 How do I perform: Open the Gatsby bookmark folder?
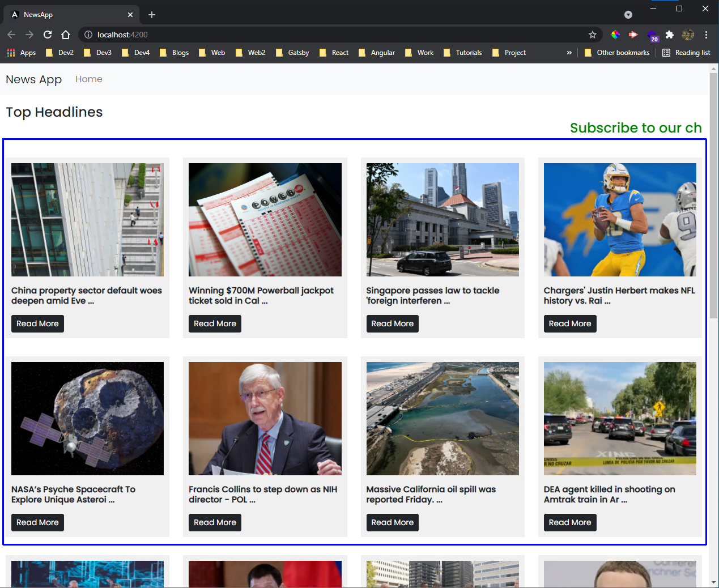click(x=293, y=53)
